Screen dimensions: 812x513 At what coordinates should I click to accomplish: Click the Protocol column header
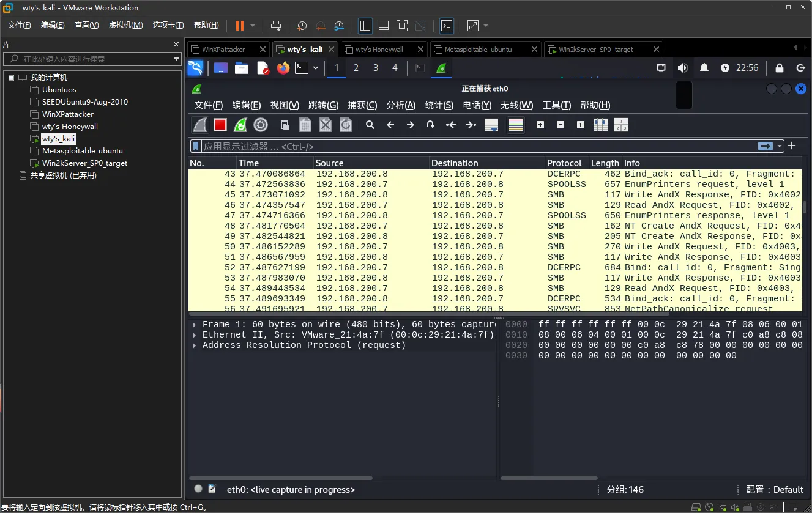(564, 163)
